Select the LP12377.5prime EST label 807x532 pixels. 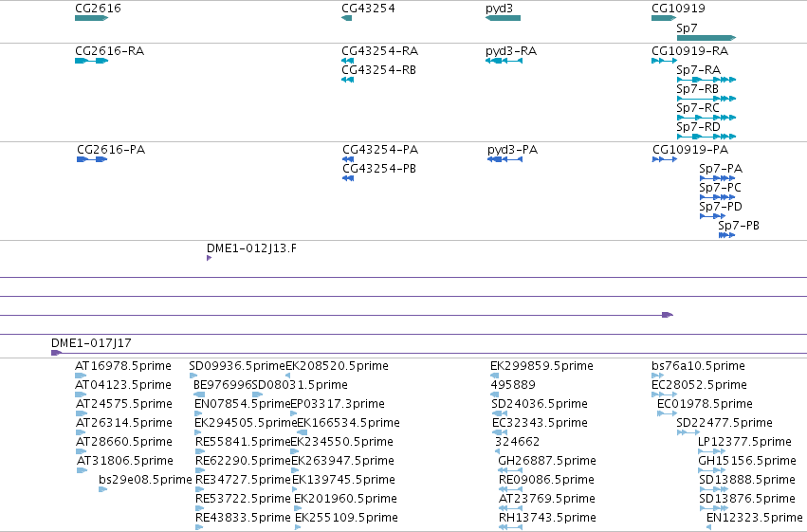tap(744, 442)
